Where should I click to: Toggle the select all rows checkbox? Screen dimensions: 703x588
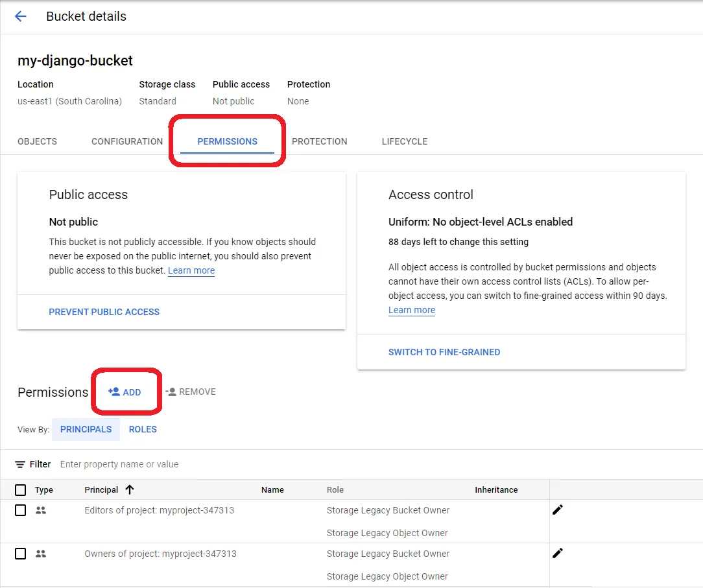(x=21, y=489)
